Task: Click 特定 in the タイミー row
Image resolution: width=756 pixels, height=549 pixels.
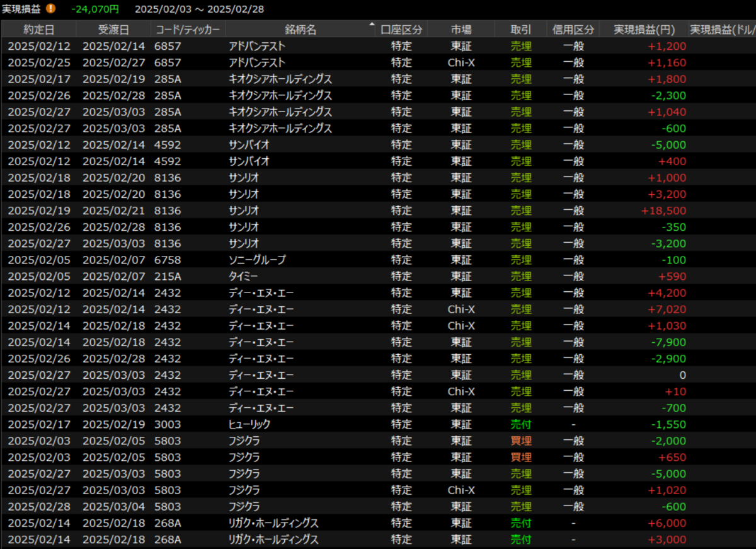Action: [x=401, y=276]
